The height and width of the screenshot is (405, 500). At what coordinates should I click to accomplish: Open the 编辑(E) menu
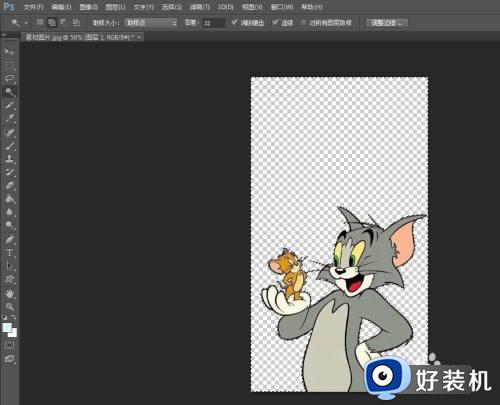(x=61, y=7)
